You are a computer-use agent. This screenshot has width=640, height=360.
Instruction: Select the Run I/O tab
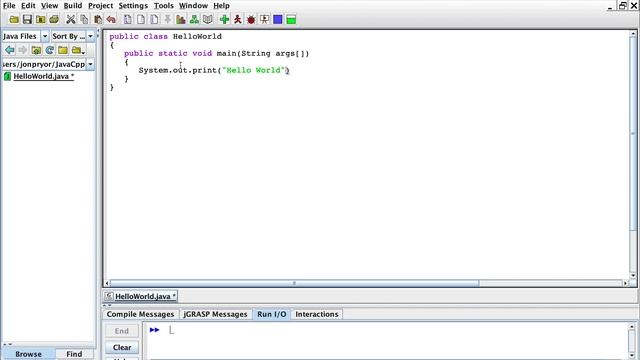[271, 314]
